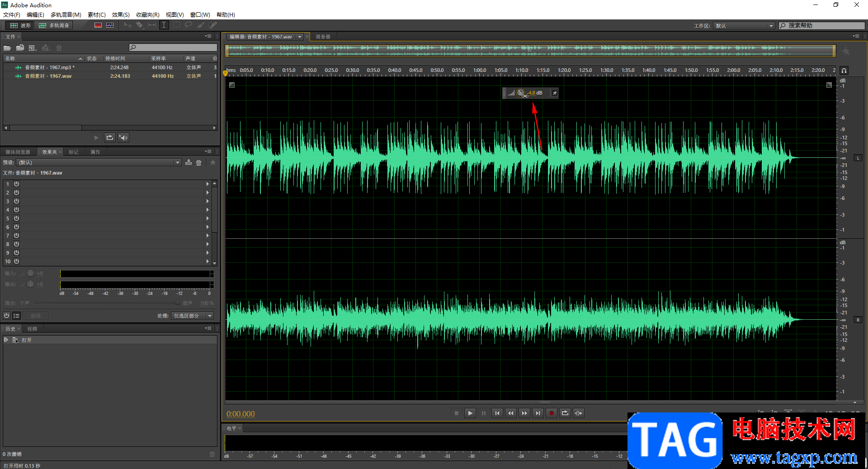The height and width of the screenshot is (469, 868).
Task: Select 音频素材 - 1967.wav file row
Action: pos(110,76)
